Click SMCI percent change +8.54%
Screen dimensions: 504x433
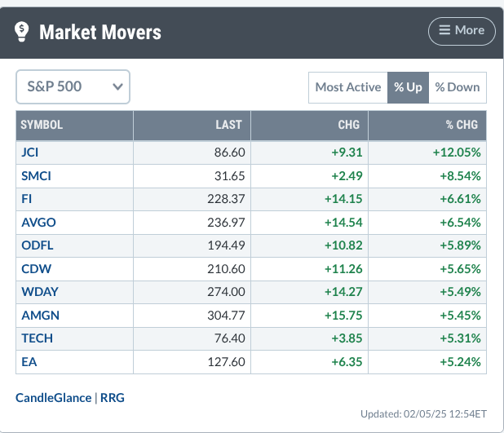pyautogui.click(x=460, y=176)
